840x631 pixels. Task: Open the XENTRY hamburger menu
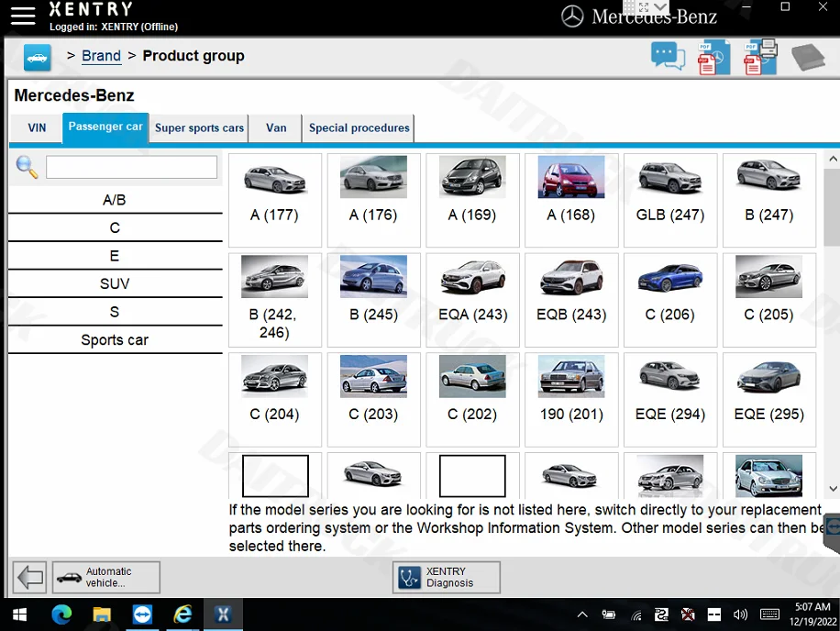pyautogui.click(x=23, y=17)
